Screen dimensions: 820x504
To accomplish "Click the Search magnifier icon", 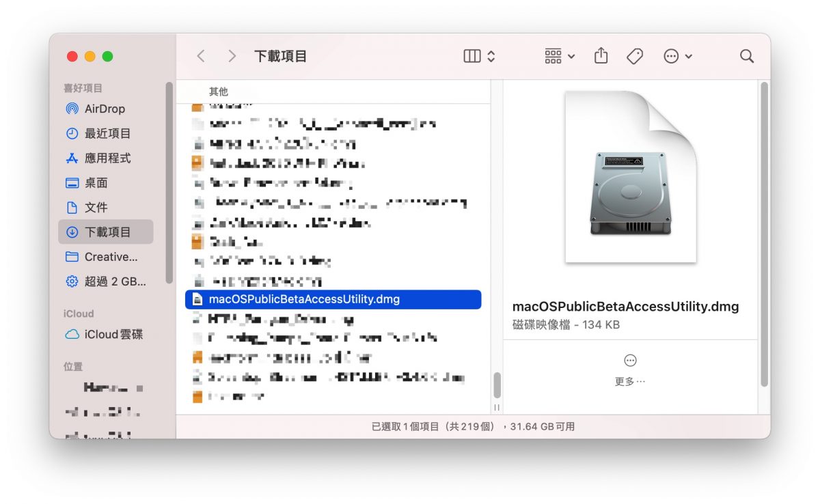I will point(747,57).
